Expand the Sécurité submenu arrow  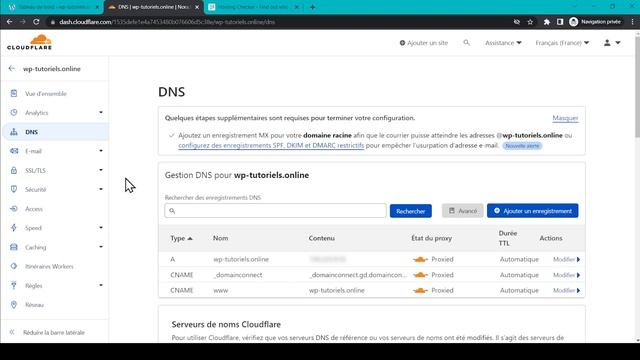click(101, 189)
